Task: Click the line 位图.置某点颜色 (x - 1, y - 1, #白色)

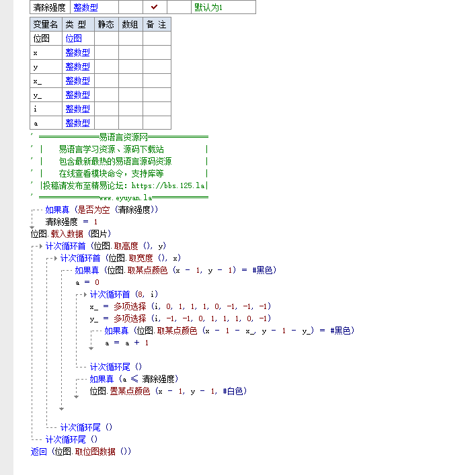Action: (x=169, y=391)
